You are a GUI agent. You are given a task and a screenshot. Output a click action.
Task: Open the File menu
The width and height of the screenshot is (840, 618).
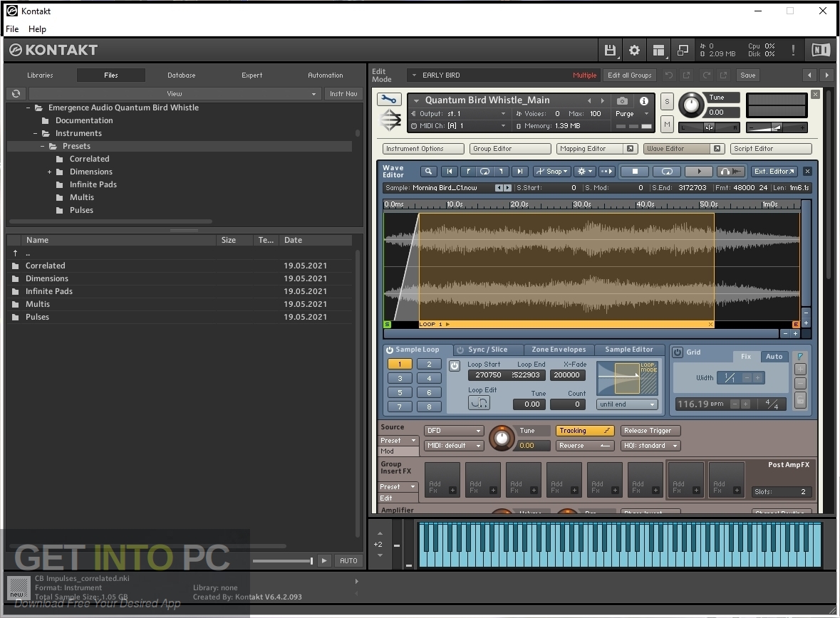point(12,29)
